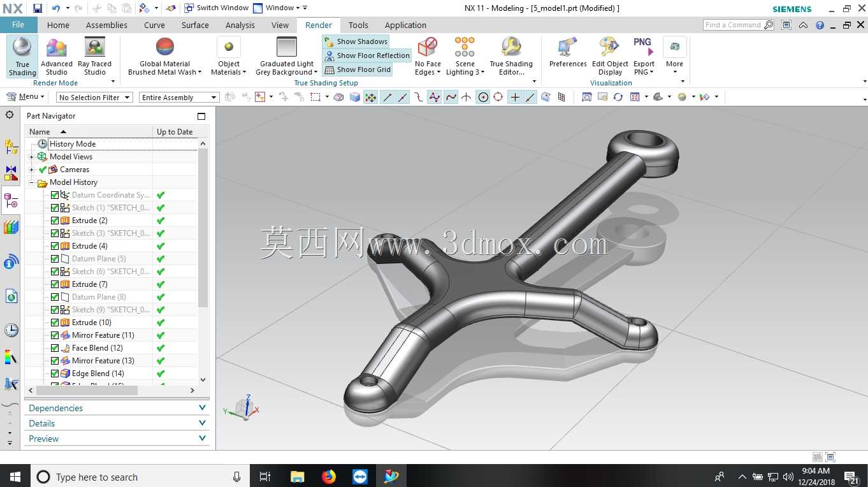Toggle Show Floor Reflection
Viewport: 868px width, 487px height.
tap(367, 55)
